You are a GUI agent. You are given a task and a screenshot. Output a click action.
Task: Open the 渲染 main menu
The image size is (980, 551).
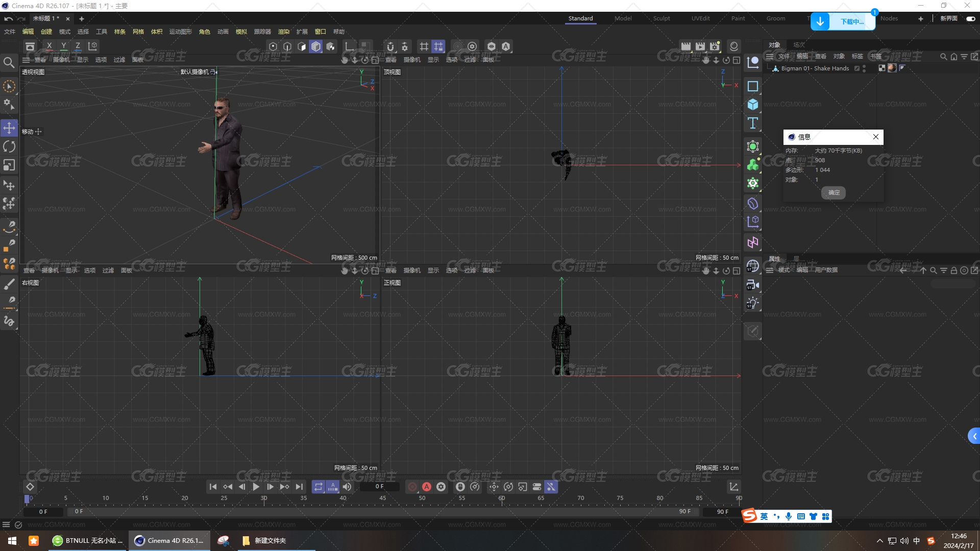pyautogui.click(x=284, y=32)
